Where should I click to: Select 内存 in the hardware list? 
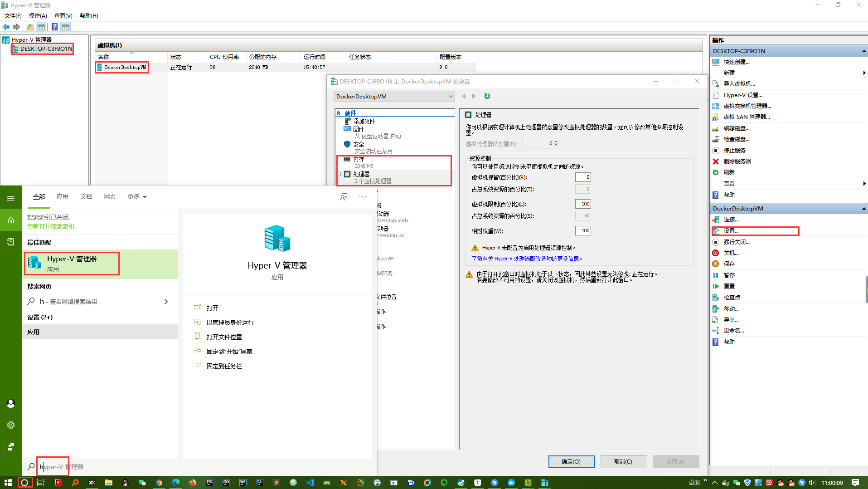pyautogui.click(x=359, y=160)
